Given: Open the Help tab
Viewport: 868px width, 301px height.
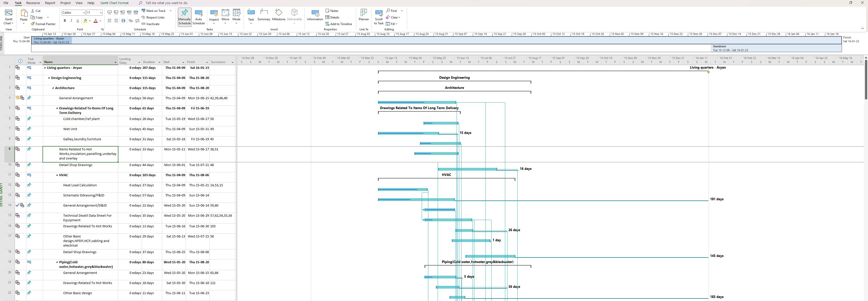Looking at the screenshot, I should click(x=91, y=3).
